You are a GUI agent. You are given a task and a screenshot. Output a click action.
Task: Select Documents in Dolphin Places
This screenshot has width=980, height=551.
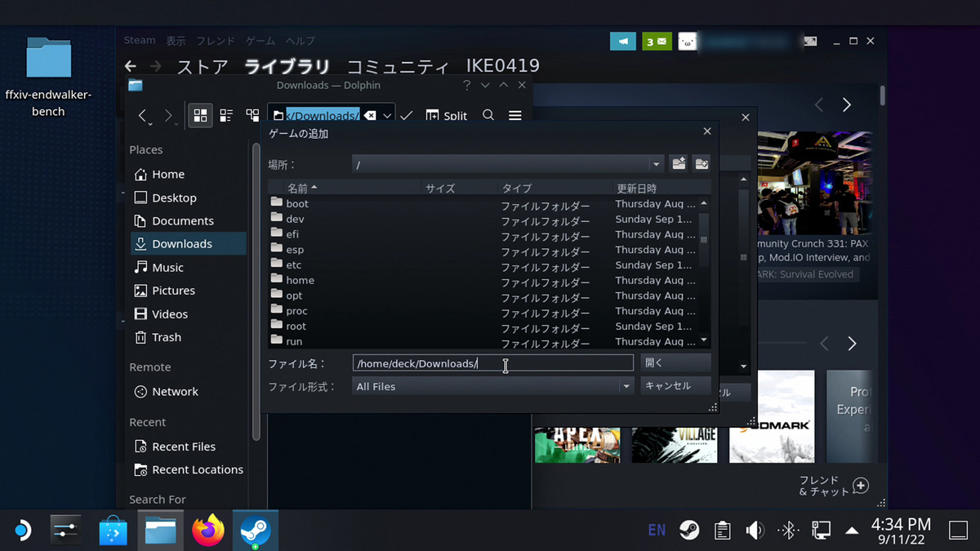(x=188, y=220)
